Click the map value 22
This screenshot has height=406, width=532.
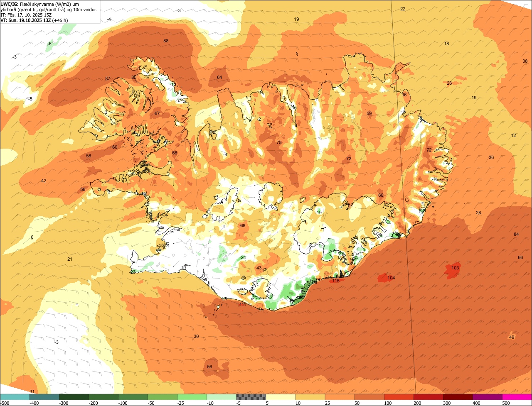tap(403, 9)
